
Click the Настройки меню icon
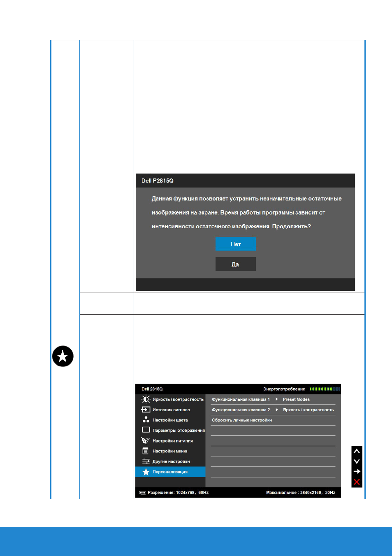point(145,451)
